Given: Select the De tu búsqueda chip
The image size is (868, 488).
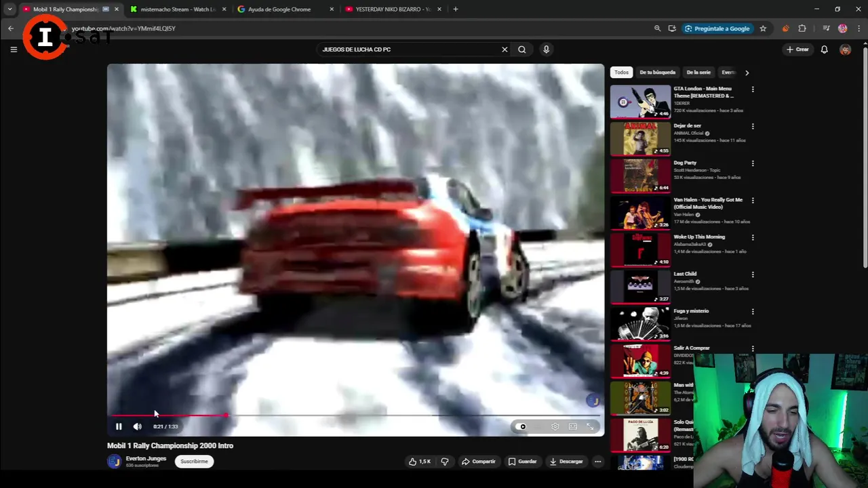Looking at the screenshot, I should (x=658, y=73).
